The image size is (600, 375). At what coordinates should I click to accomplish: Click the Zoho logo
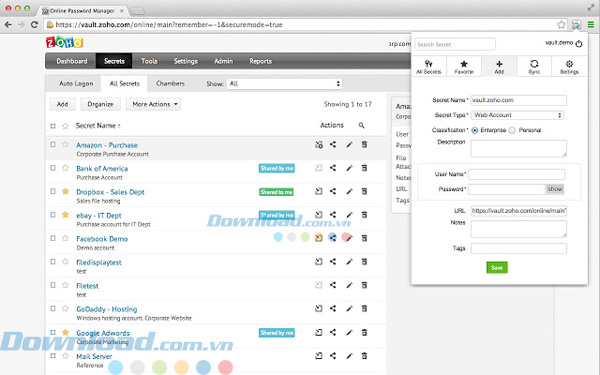point(64,42)
